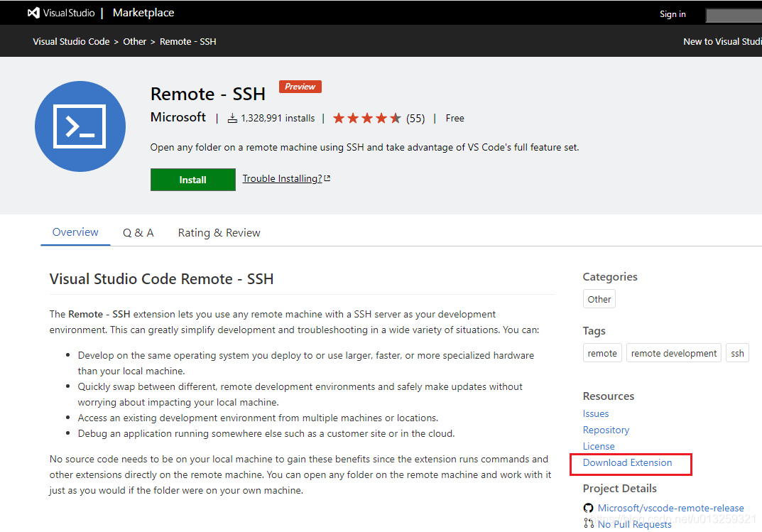
Task: Switch to the Rating & Review tab
Action: tap(219, 233)
